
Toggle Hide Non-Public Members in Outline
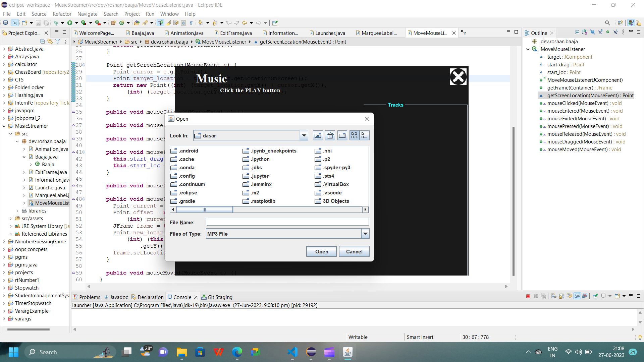pyautogui.click(x=608, y=32)
